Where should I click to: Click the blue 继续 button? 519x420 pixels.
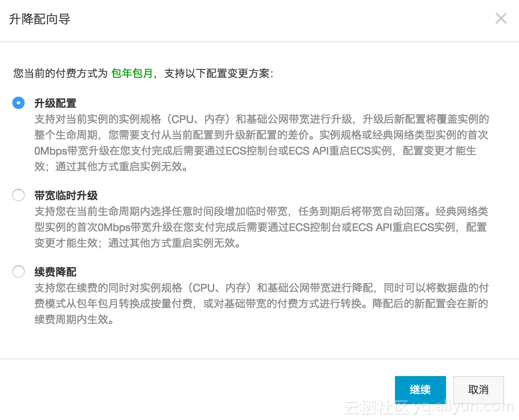pyautogui.click(x=420, y=390)
